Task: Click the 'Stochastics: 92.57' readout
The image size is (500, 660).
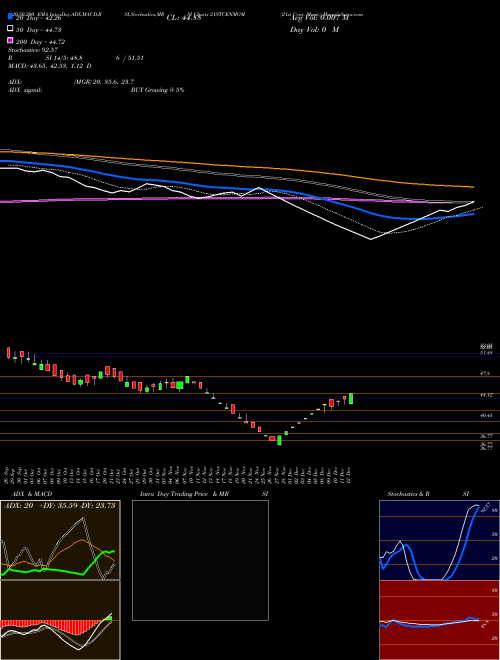Action: [x=33, y=50]
